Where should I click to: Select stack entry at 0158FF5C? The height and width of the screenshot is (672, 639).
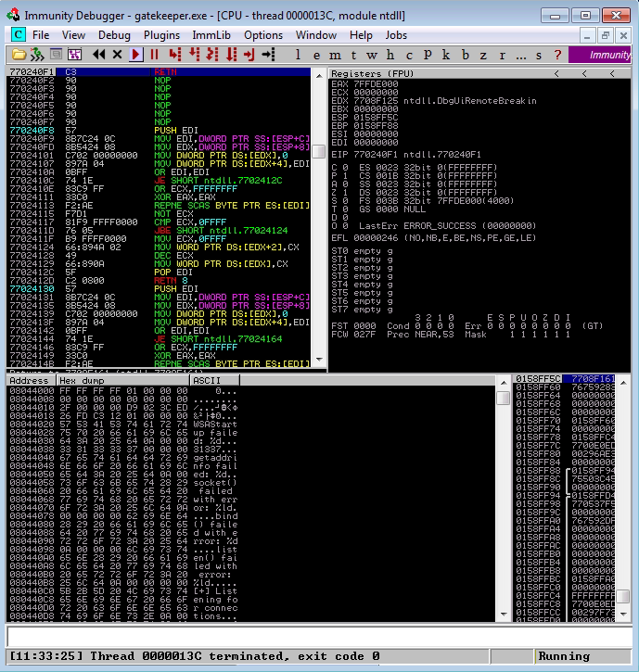tap(565, 378)
